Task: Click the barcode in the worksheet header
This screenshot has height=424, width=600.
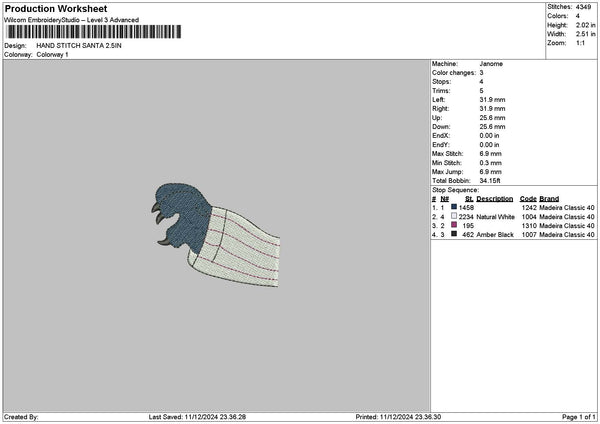Action: point(94,32)
